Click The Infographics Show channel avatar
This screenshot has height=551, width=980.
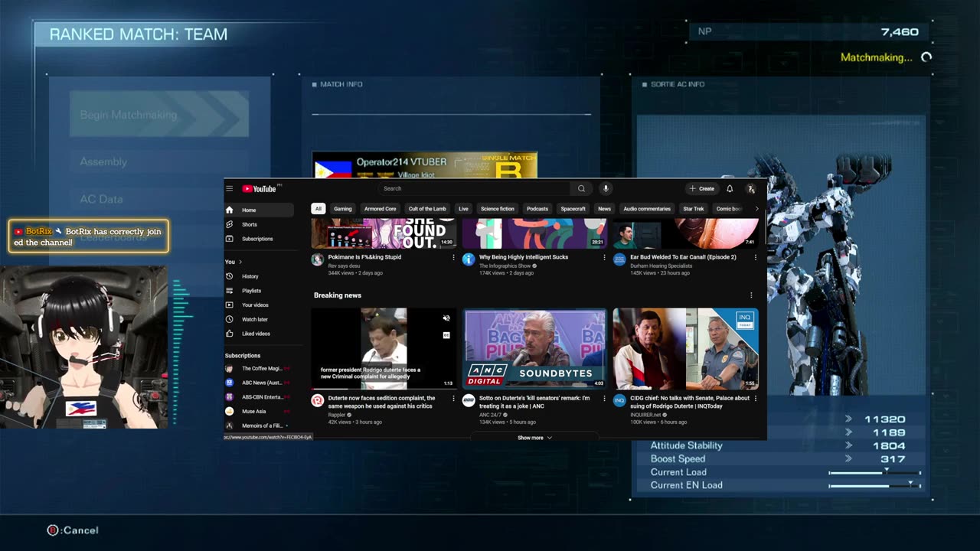469,259
